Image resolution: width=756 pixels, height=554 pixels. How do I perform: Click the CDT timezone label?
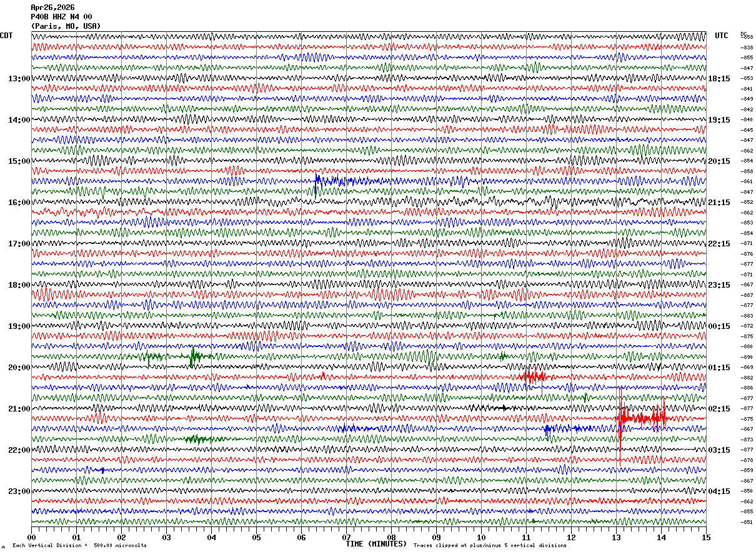[x=6, y=36]
